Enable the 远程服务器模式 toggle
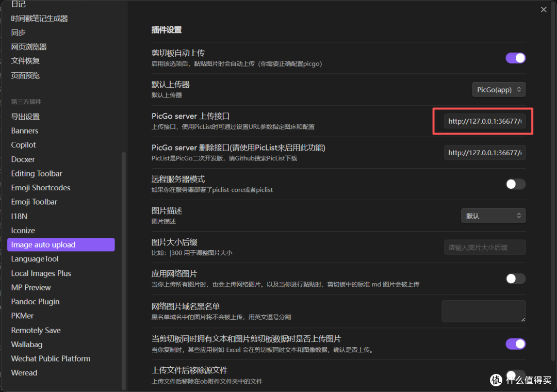 515,184
